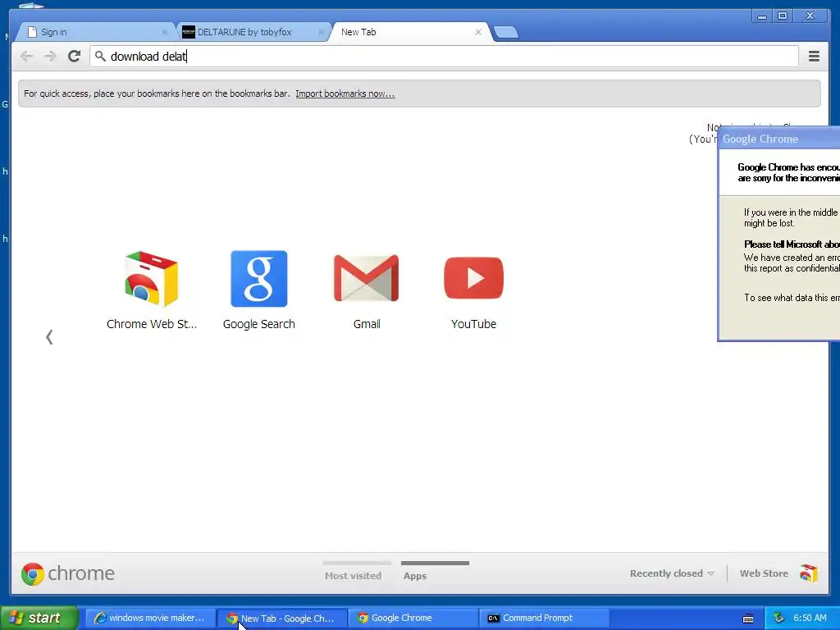Screen dimensions: 840x630
Task: Open the Web Store link
Action: point(764,573)
